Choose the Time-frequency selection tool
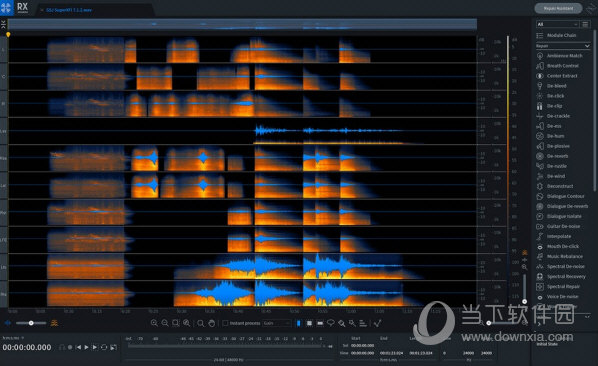 309,323
